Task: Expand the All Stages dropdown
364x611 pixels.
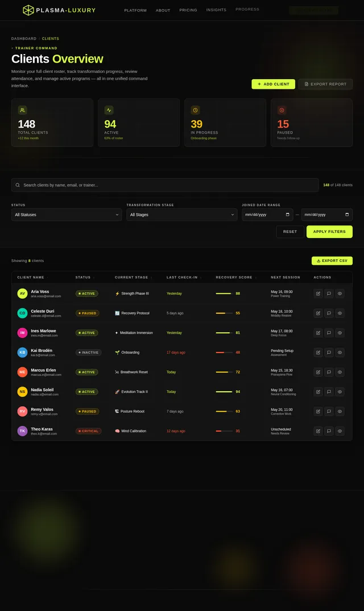Action: pyautogui.click(x=182, y=215)
